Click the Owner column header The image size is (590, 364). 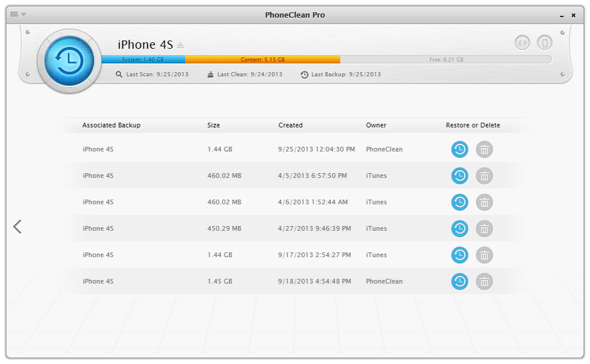pos(376,125)
